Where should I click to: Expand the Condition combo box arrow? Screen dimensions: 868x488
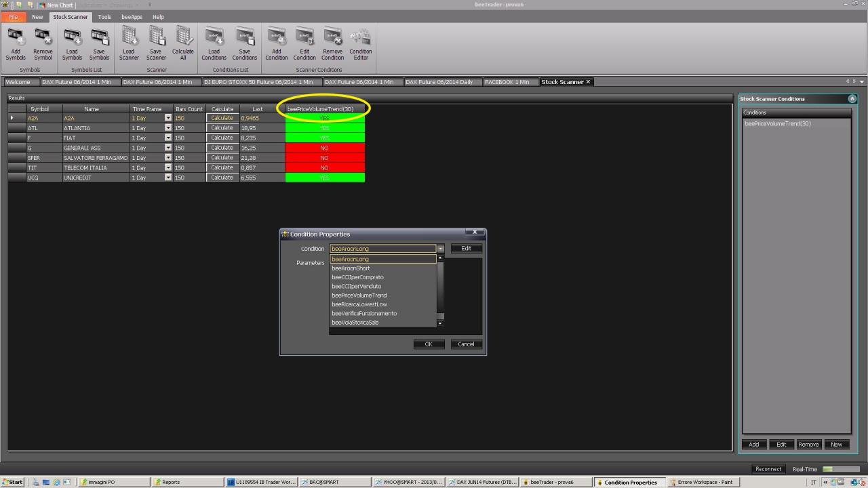(x=440, y=249)
